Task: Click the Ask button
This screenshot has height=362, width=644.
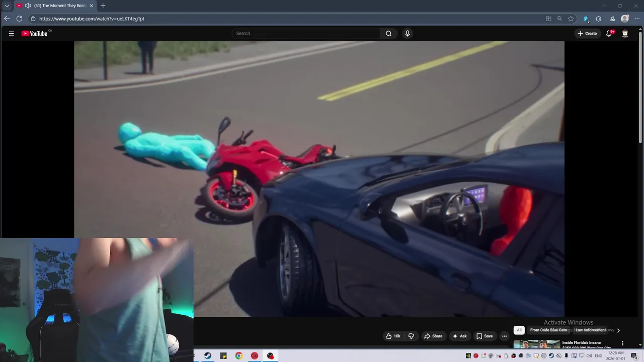Action: coord(460,336)
